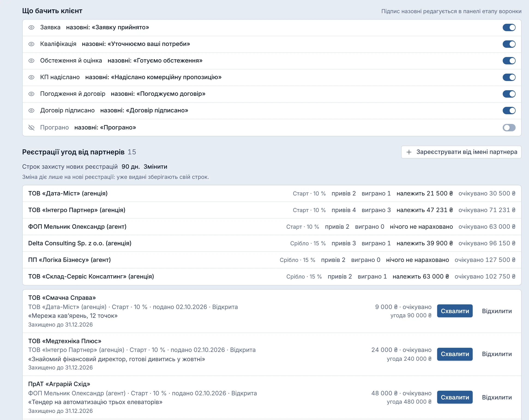This screenshot has height=420, width=529.
Task: Click the eye icon beside Обстеження й оцінка
Action: pyautogui.click(x=31, y=61)
